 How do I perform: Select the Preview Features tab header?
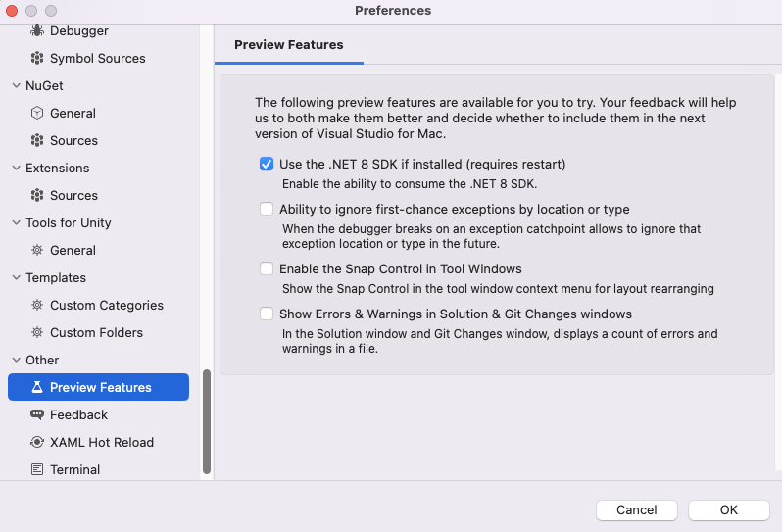[289, 45]
